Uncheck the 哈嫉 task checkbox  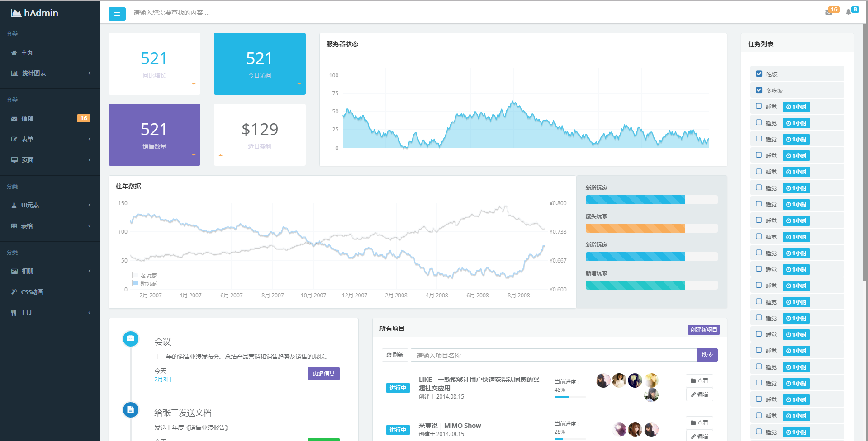(x=759, y=74)
